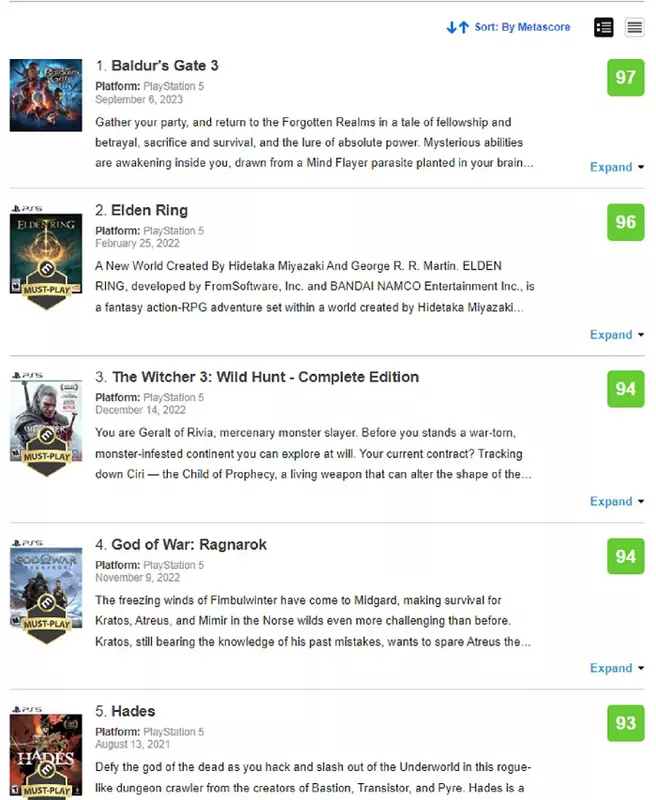Expand God of War: Ragnarok description
The width and height of the screenshot is (656, 800).
tap(617, 668)
